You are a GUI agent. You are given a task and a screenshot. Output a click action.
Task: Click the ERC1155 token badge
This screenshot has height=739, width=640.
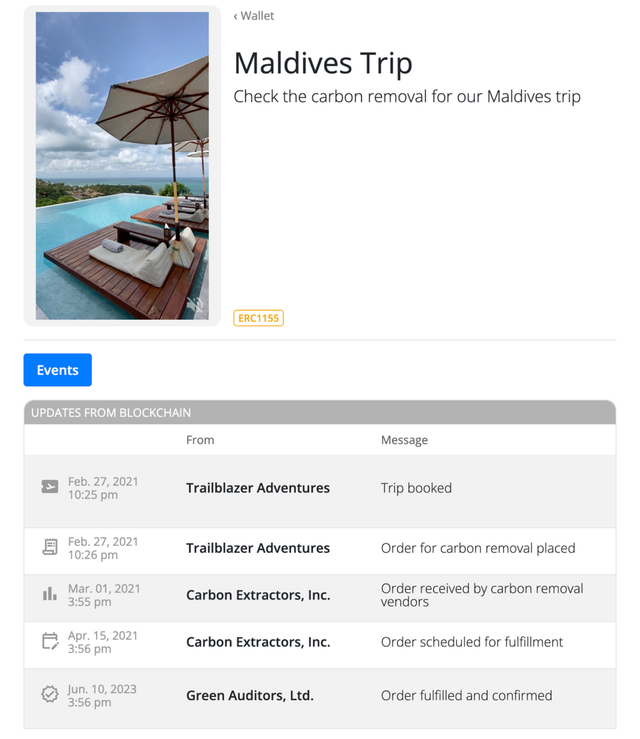click(x=258, y=318)
